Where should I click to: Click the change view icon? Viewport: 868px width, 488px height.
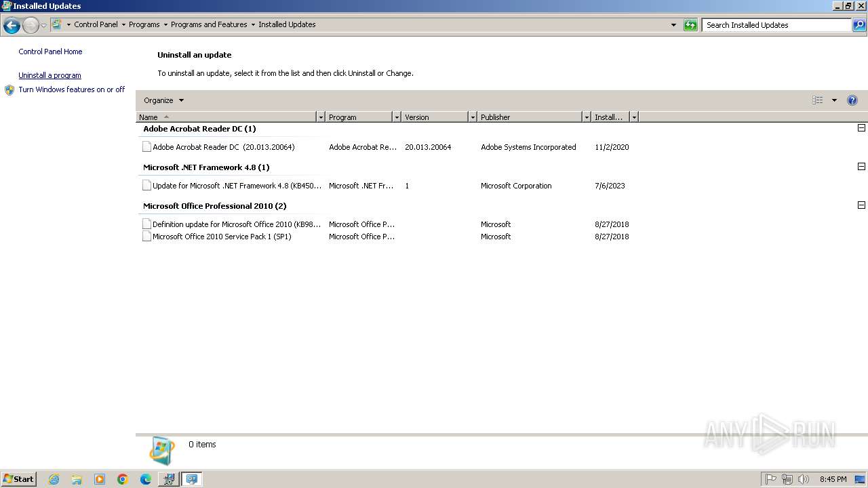[x=818, y=100]
